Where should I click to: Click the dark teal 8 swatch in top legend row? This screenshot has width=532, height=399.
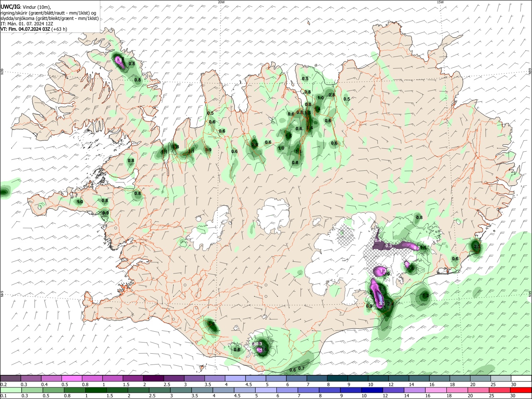click(x=337, y=378)
